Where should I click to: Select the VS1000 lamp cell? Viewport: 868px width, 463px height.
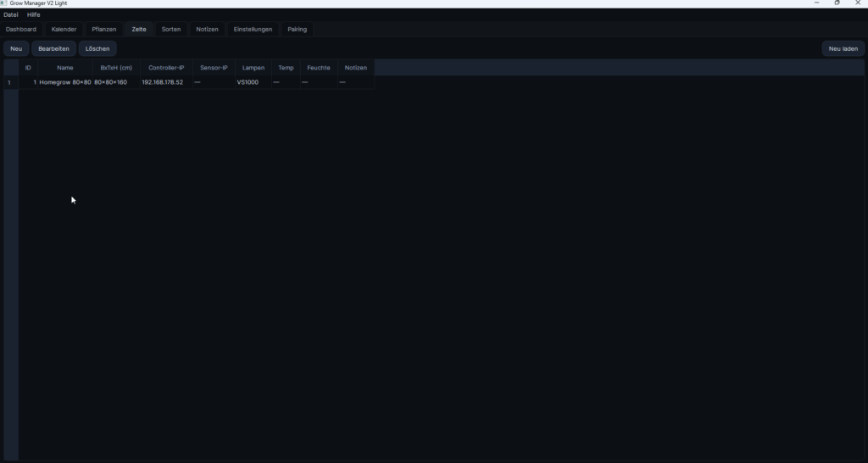[248, 82]
